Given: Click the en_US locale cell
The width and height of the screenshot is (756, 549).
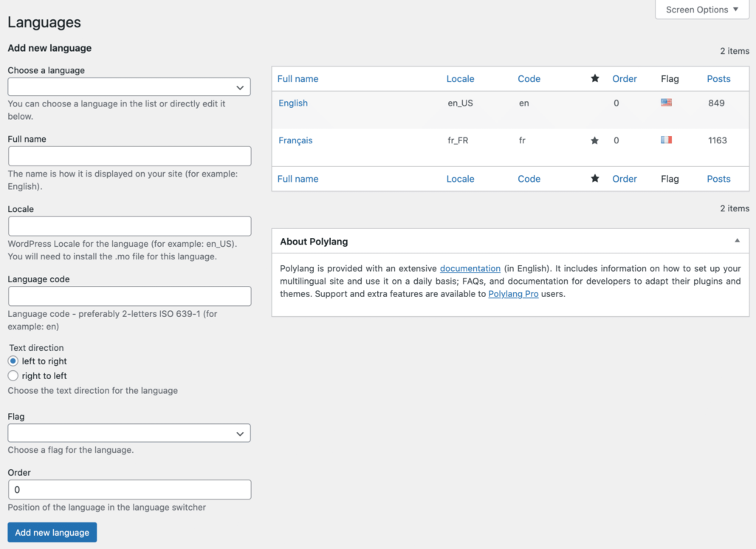Looking at the screenshot, I should [460, 103].
